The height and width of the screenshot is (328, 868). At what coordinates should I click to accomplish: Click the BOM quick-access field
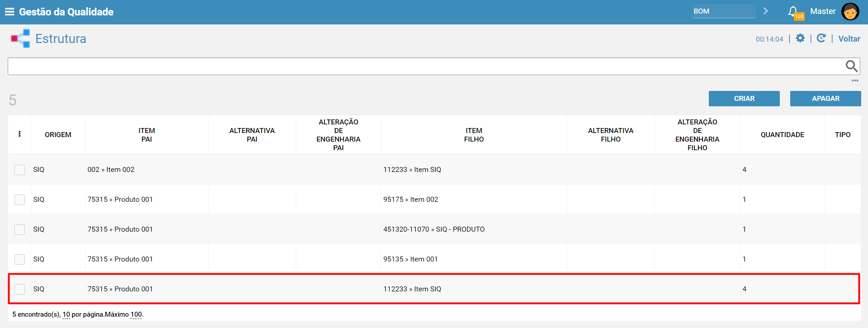pyautogui.click(x=724, y=11)
